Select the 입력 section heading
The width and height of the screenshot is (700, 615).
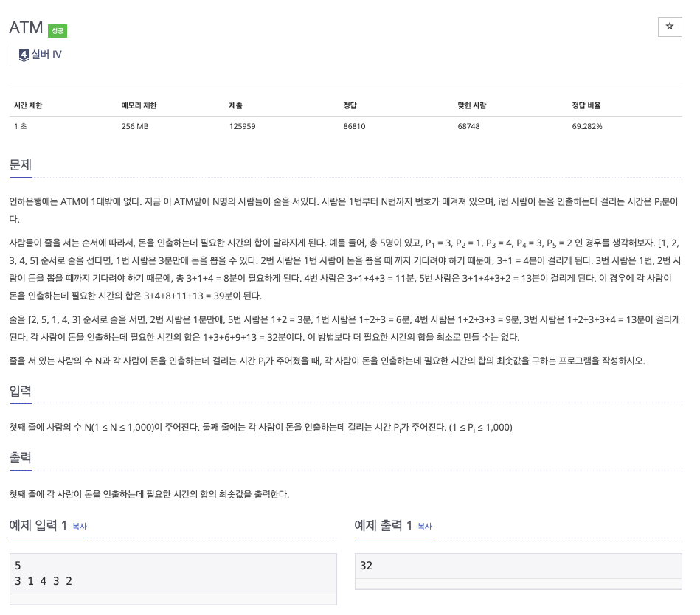click(x=20, y=392)
